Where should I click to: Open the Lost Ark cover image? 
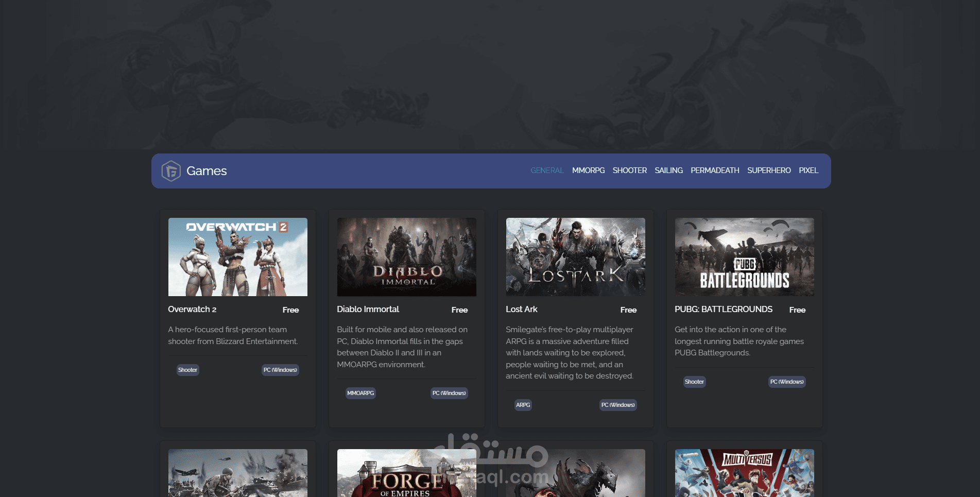pyautogui.click(x=576, y=257)
